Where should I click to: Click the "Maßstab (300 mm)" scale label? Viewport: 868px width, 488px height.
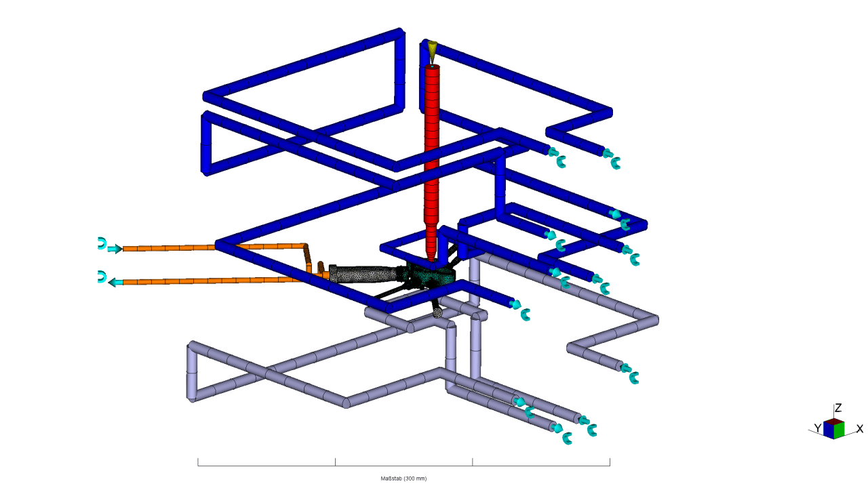(x=403, y=479)
